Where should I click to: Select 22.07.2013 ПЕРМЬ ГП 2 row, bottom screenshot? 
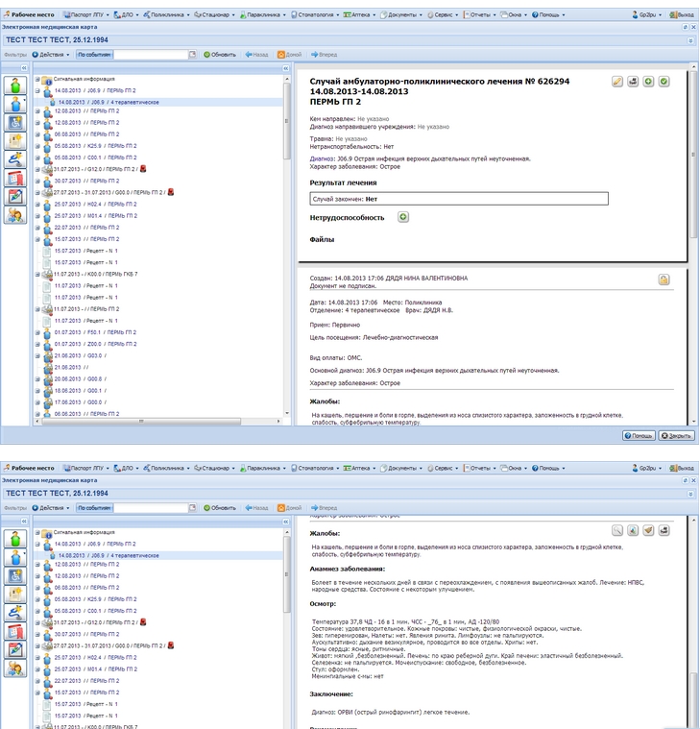coord(86,681)
